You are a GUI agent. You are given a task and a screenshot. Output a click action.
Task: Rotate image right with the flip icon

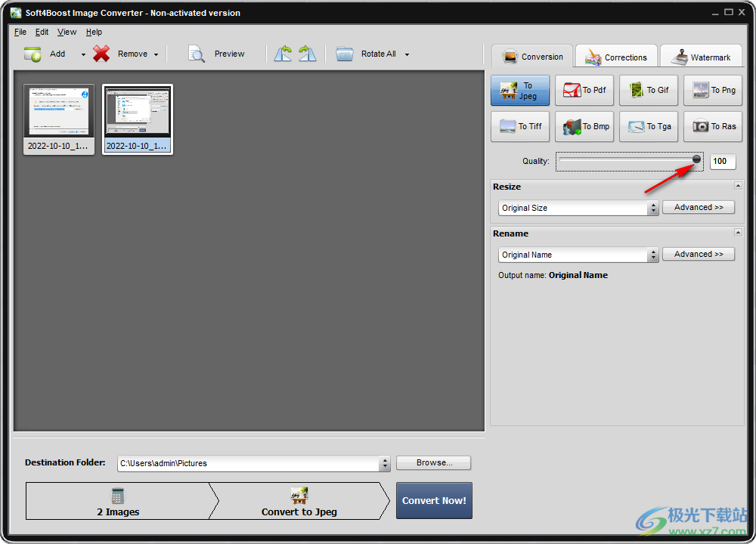307,54
